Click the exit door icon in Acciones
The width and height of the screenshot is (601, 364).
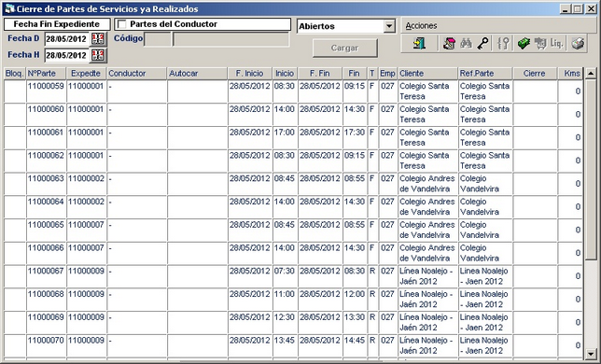(x=419, y=43)
